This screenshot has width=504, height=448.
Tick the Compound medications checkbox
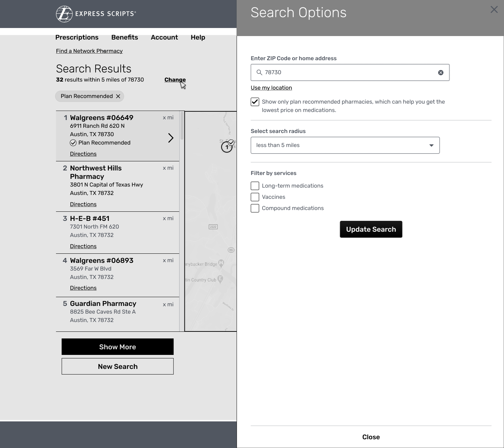(x=255, y=208)
